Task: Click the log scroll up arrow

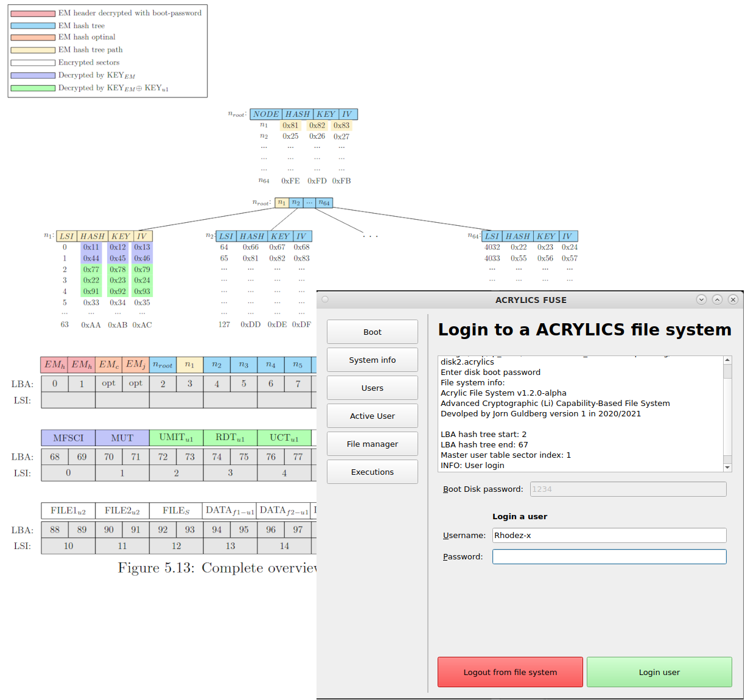Action: 727,360
